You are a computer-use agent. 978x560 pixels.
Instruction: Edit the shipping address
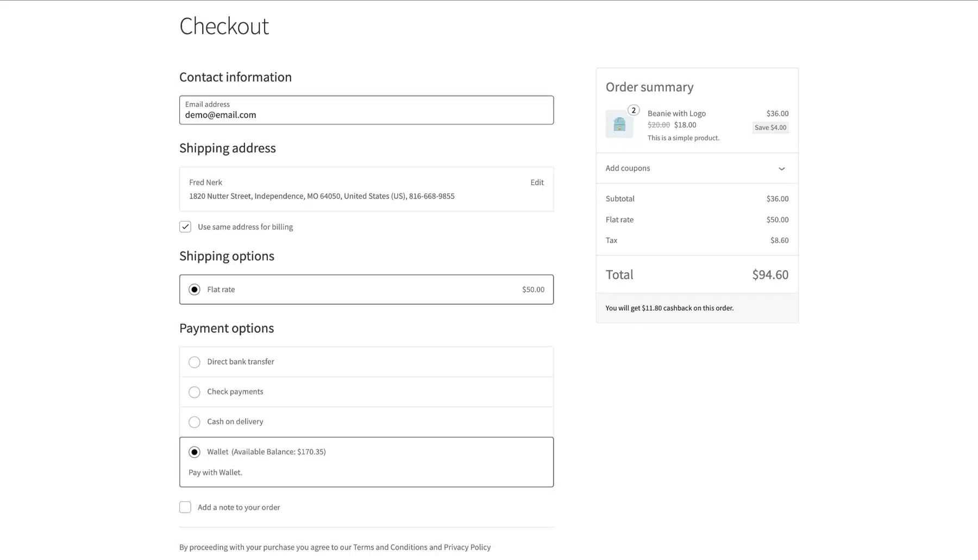537,183
